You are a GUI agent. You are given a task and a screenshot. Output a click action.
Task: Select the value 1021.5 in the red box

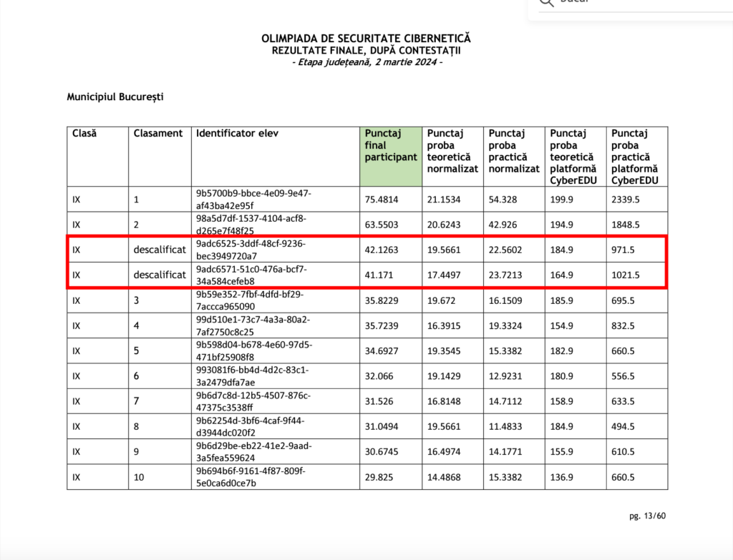point(626,275)
